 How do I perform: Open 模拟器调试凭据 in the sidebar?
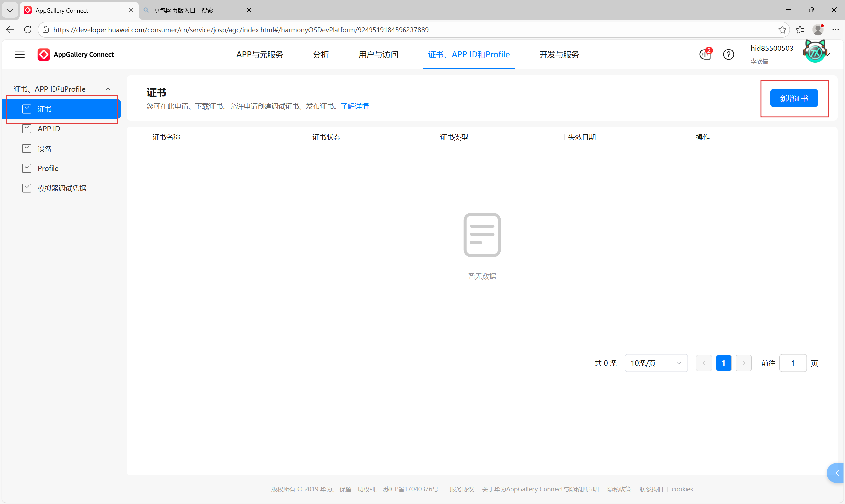[62, 188]
